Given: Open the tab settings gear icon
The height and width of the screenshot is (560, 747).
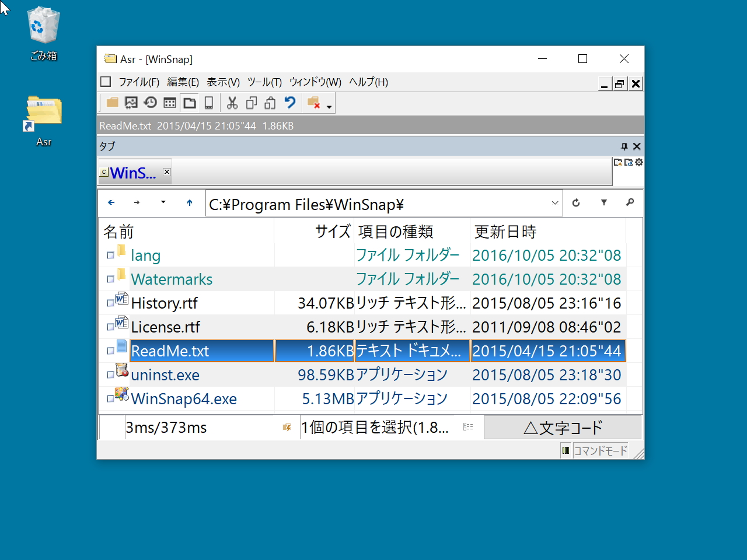Looking at the screenshot, I should (x=638, y=162).
